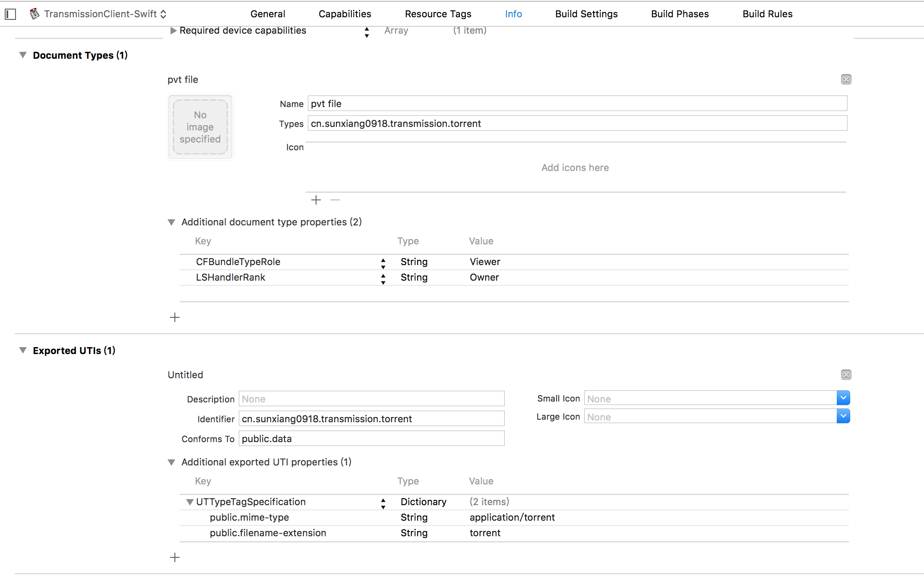Add an icon with the plus button
The width and height of the screenshot is (924, 582).
tap(316, 200)
